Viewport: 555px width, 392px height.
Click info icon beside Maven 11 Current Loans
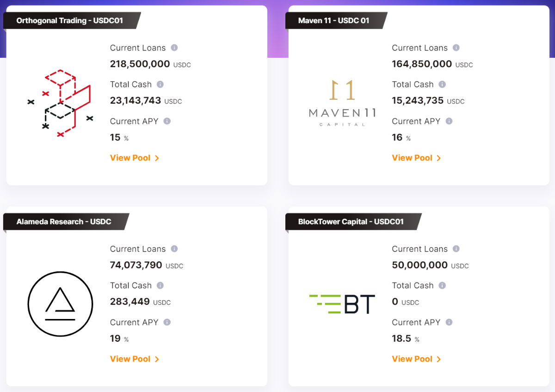456,48
